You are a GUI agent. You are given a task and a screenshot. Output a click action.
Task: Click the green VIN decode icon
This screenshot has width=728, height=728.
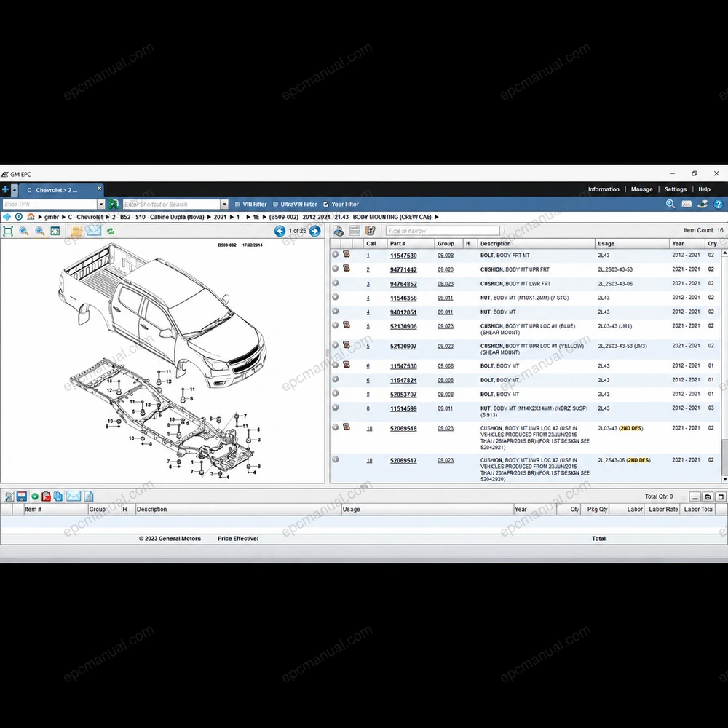(114, 205)
